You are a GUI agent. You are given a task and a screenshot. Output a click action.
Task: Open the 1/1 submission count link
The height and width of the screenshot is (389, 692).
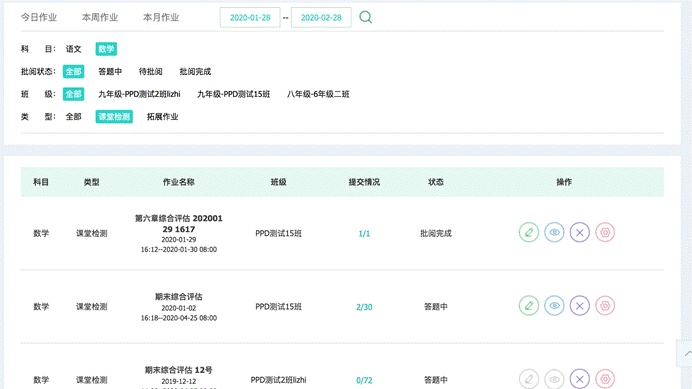[364, 234]
